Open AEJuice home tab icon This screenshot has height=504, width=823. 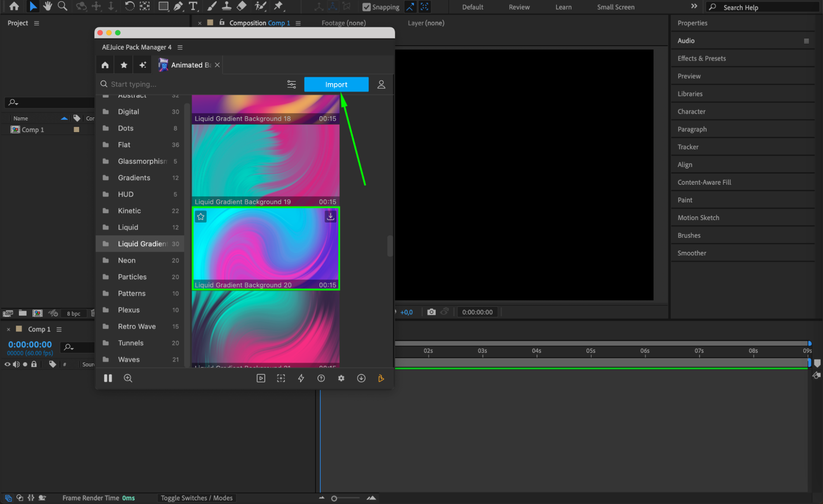coord(105,65)
